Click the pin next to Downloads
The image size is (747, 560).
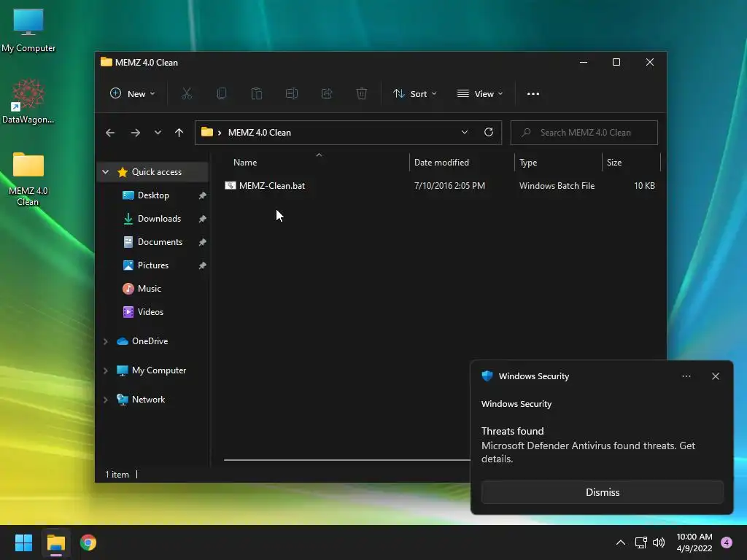pos(203,219)
